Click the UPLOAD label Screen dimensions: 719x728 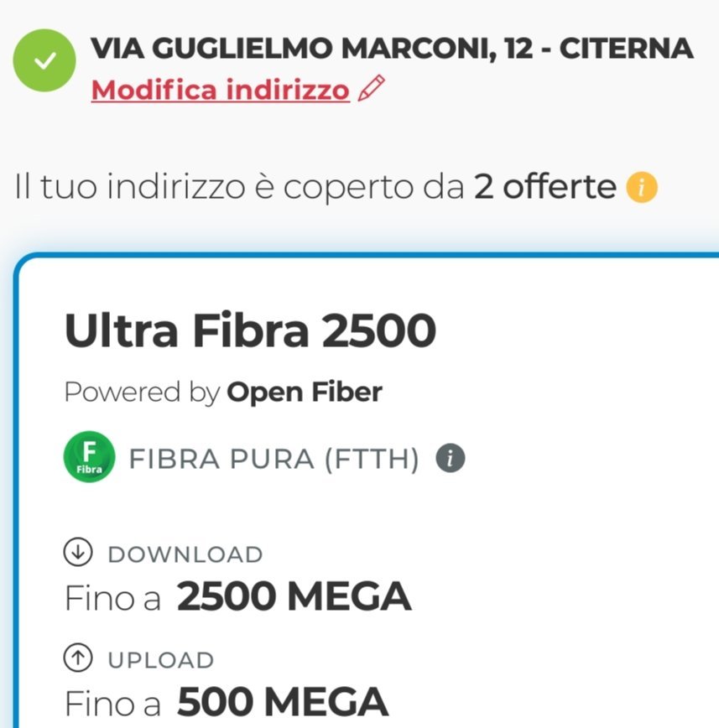[x=160, y=660]
